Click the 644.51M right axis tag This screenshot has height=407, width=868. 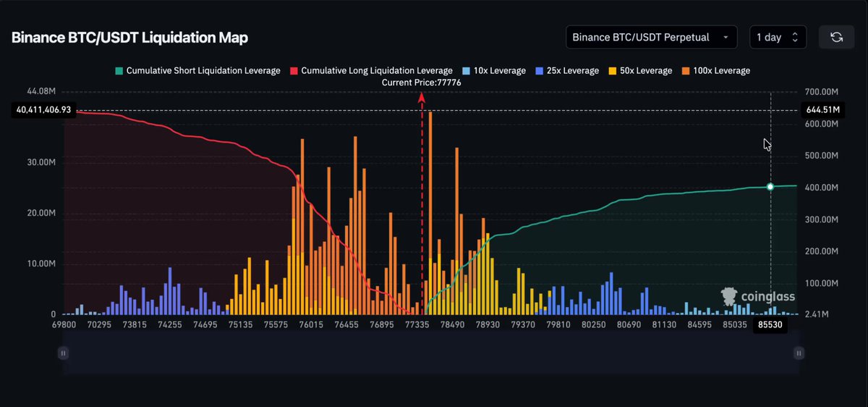coord(824,110)
